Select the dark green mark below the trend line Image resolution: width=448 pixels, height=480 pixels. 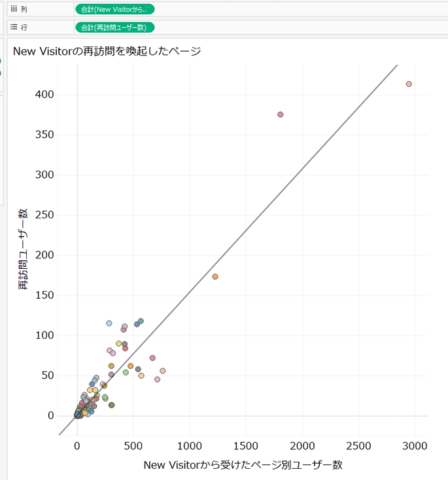[112, 405]
